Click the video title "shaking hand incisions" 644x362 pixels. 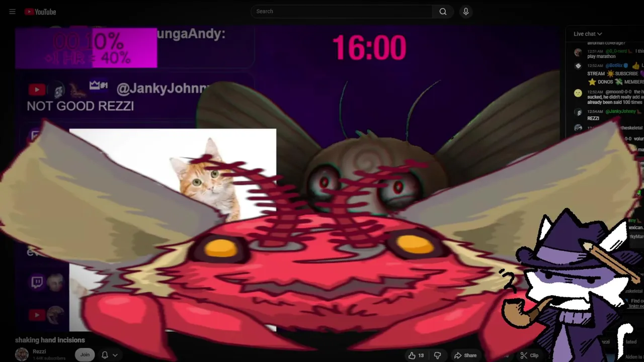50,340
